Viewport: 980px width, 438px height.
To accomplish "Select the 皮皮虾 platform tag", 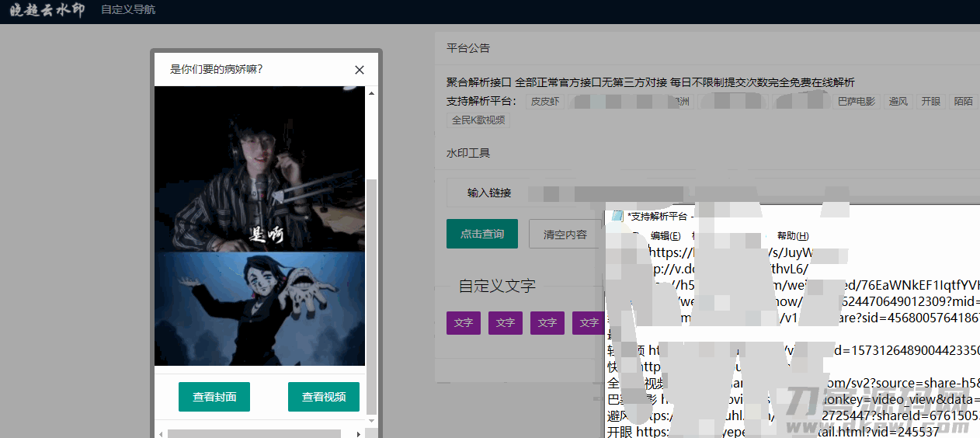I will [545, 102].
